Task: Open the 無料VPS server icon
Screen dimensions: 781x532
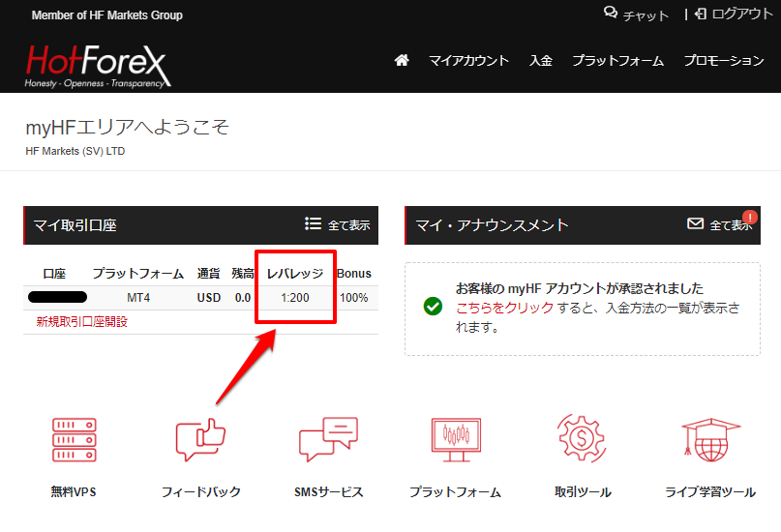Action: [x=75, y=440]
